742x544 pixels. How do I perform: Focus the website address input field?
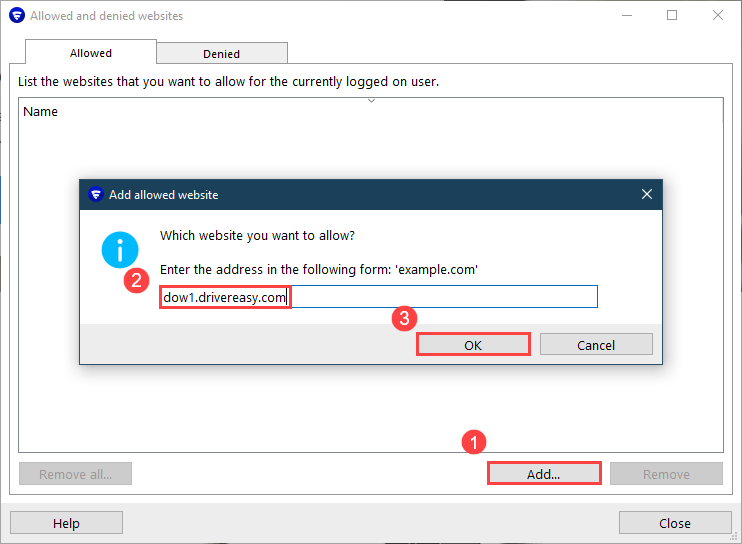378,297
